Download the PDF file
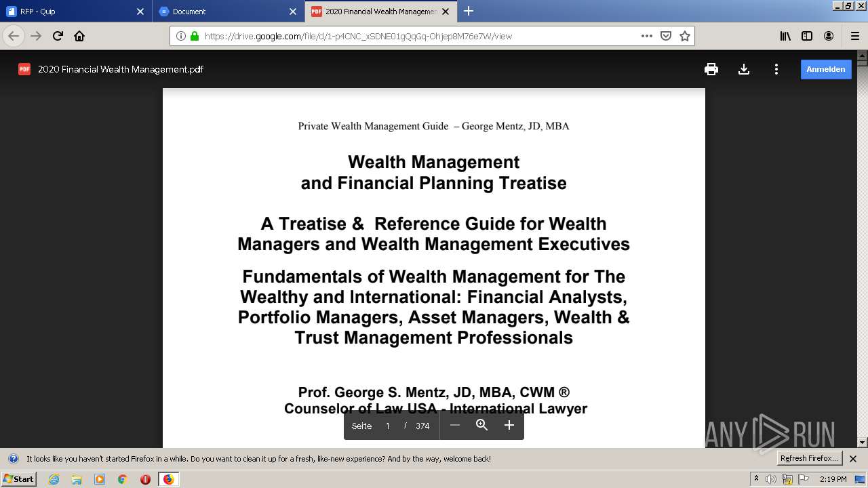This screenshot has width=868, height=488. coord(744,69)
